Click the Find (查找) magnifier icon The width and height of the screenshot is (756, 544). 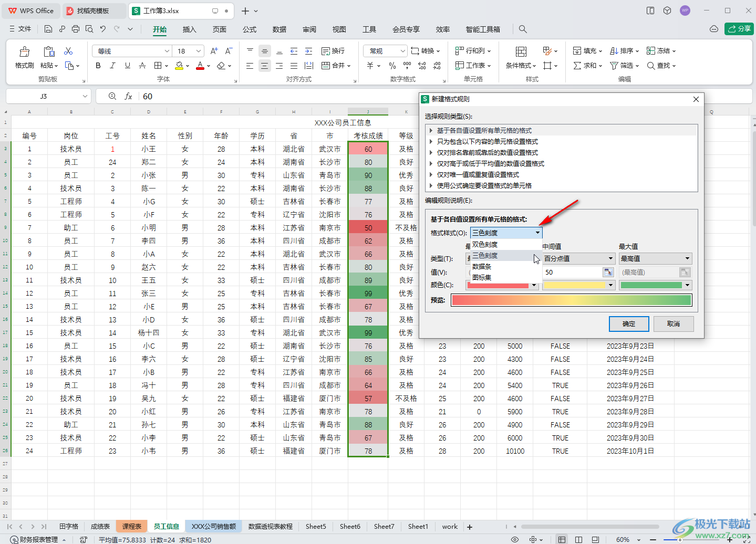point(650,66)
